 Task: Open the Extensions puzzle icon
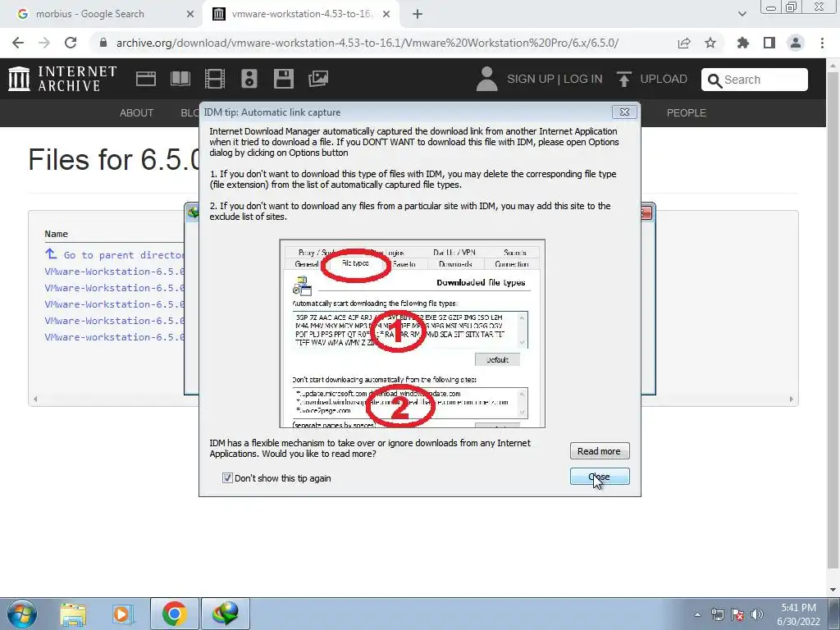tap(742, 43)
